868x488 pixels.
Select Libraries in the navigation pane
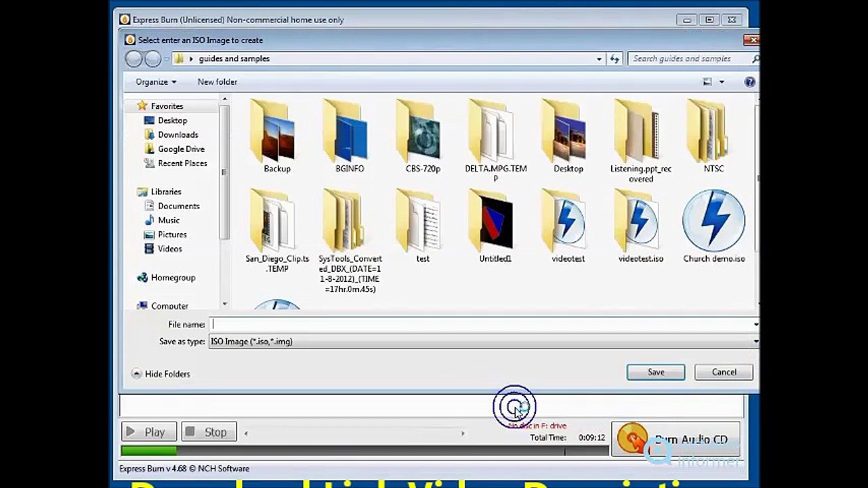tap(166, 192)
